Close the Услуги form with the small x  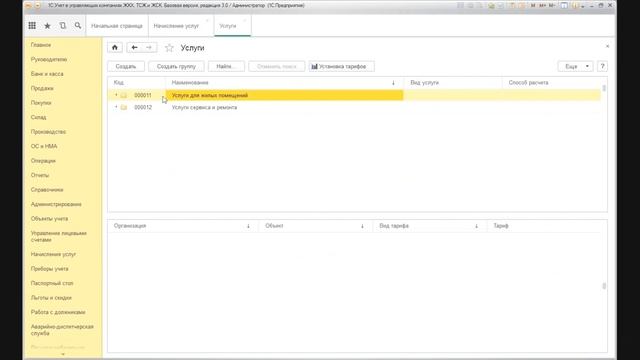607,47
